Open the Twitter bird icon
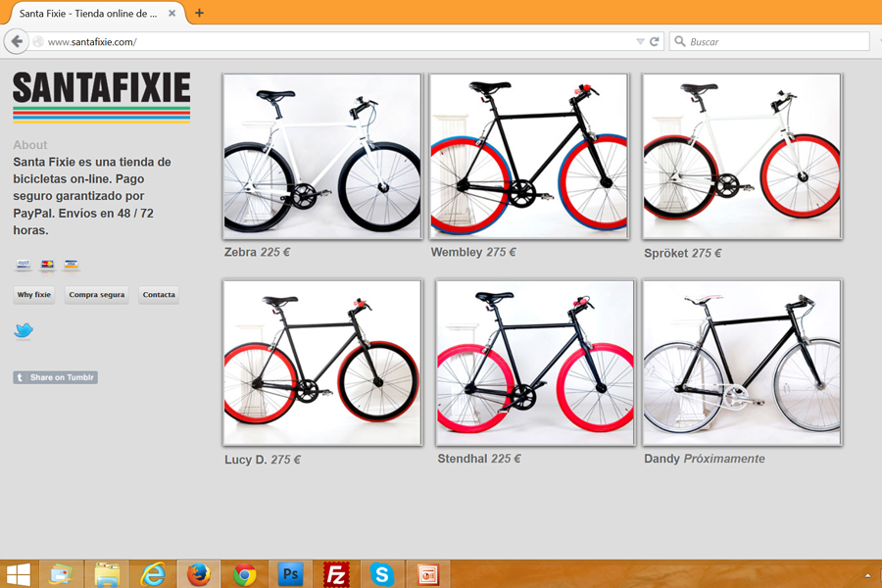Viewport: 882px width, 588px height. [24, 330]
